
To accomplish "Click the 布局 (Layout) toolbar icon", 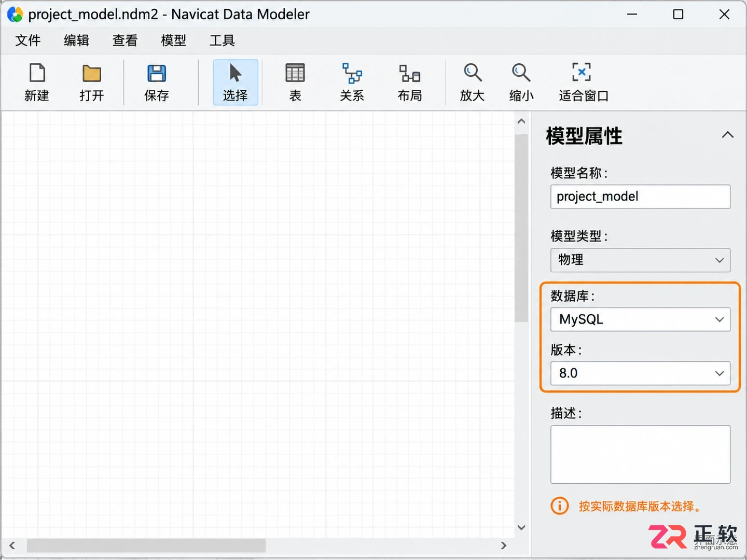I will [x=410, y=73].
